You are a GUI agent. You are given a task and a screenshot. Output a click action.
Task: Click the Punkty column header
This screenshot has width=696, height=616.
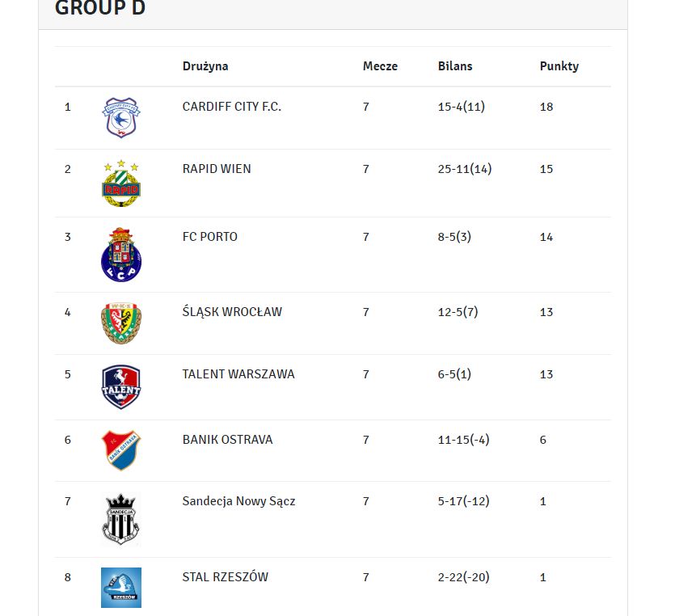pos(559,66)
